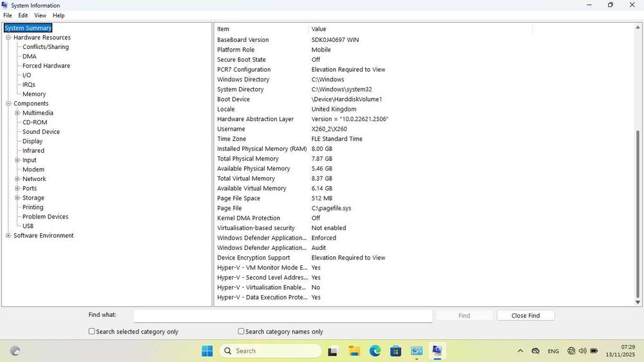The height and width of the screenshot is (362, 644).
Task: Select DMA under Hardware Resources
Action: coord(30,56)
